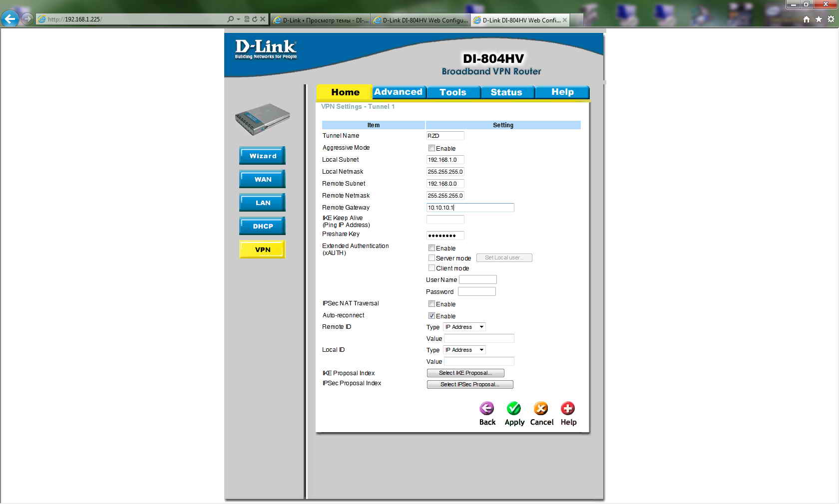Click the red Help plus icon

point(568,409)
